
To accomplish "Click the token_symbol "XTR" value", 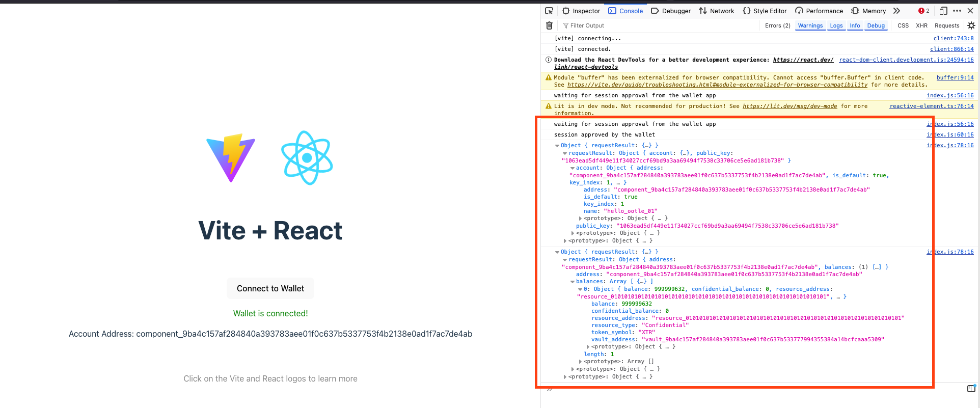I will (647, 333).
